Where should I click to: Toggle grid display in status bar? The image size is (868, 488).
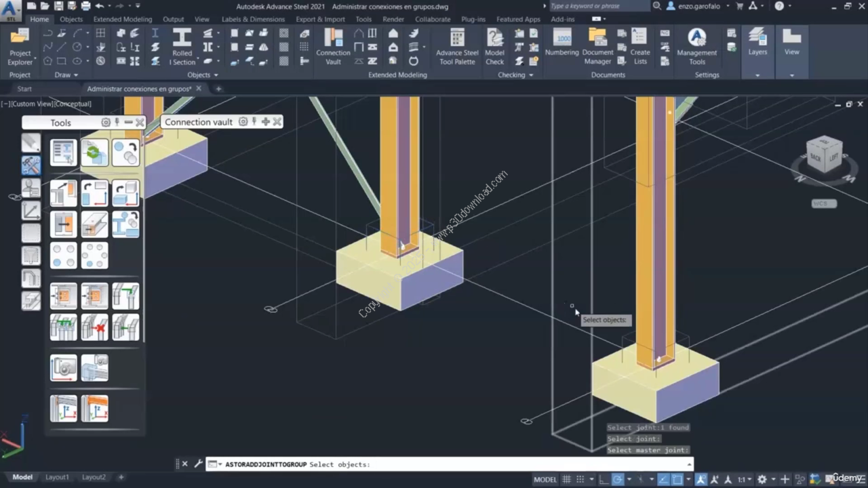pos(568,479)
